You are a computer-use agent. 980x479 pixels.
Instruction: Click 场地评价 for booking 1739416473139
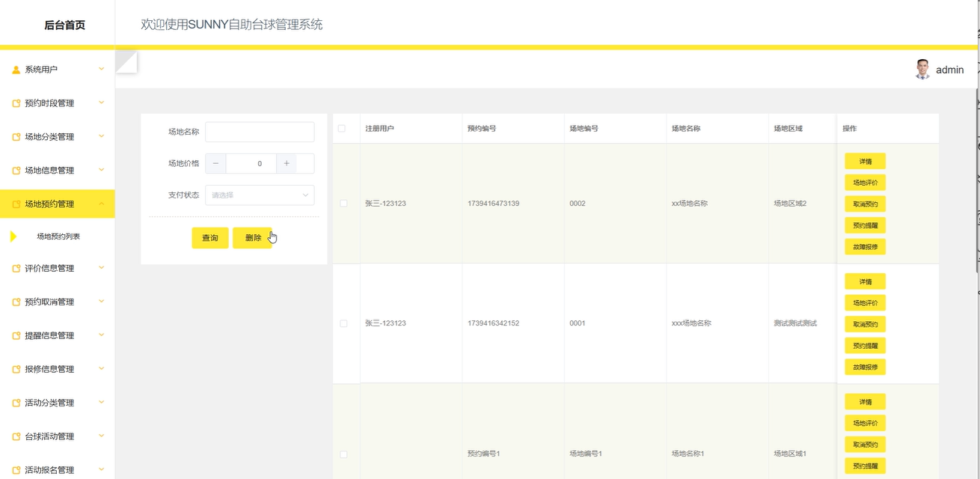pyautogui.click(x=865, y=183)
